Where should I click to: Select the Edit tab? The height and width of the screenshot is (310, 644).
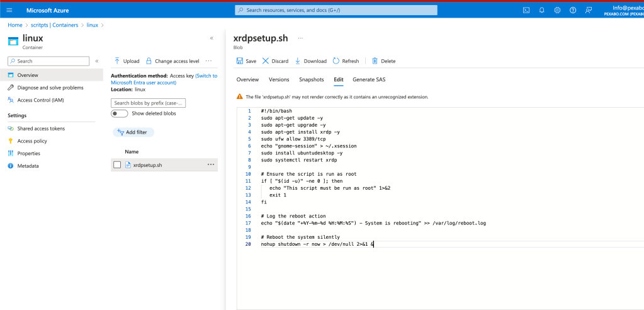339,79
